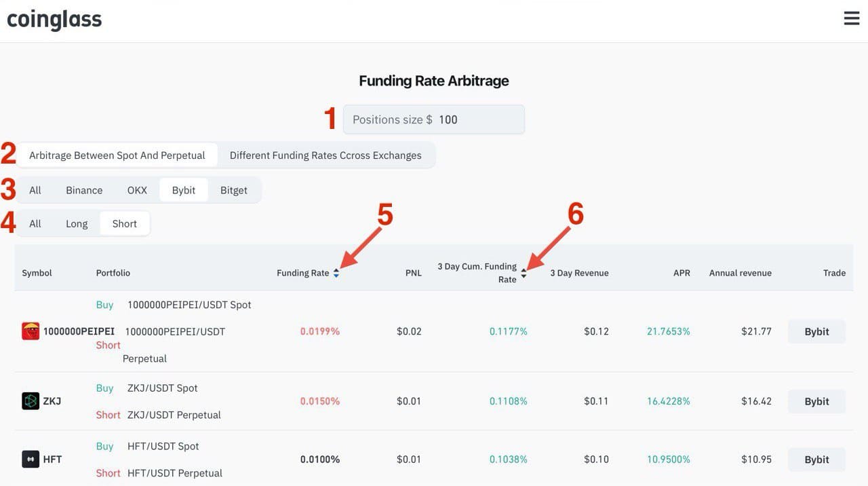The image size is (868, 486).
Task: Click annual revenue $21.77
Action: click(756, 331)
